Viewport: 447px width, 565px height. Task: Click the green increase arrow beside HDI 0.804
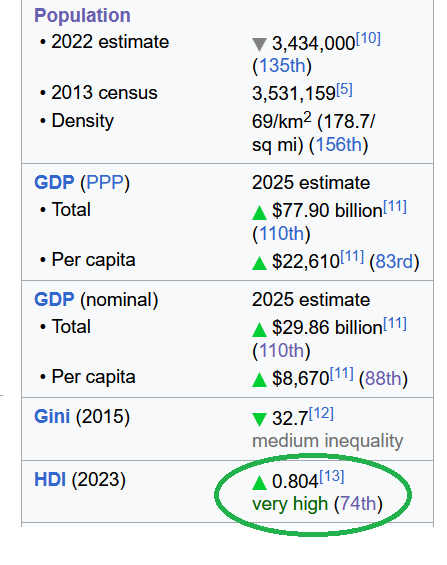tap(259, 483)
